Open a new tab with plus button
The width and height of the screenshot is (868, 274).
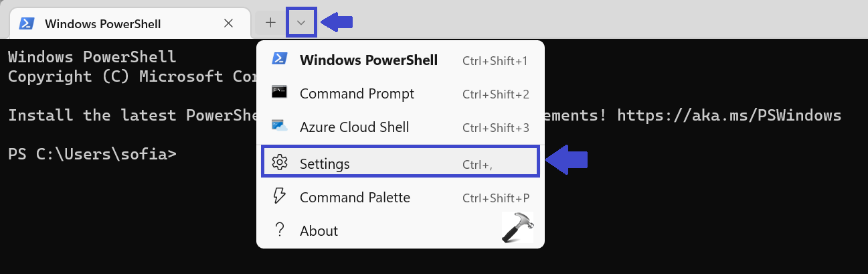(x=270, y=23)
